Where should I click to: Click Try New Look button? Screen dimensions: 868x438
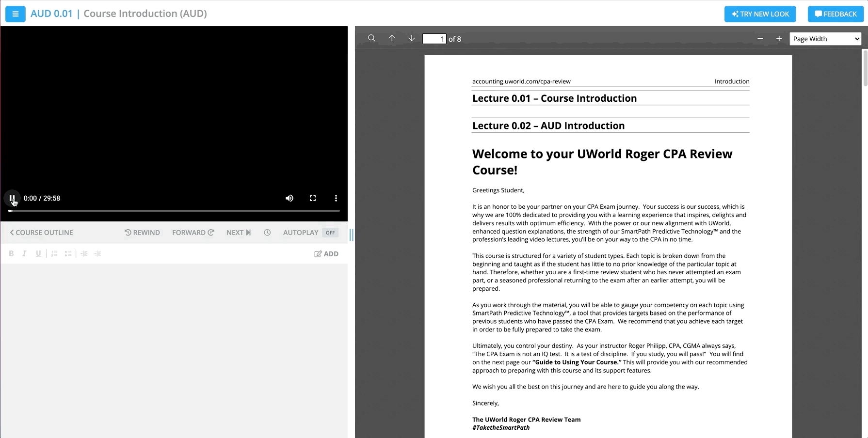pos(760,14)
